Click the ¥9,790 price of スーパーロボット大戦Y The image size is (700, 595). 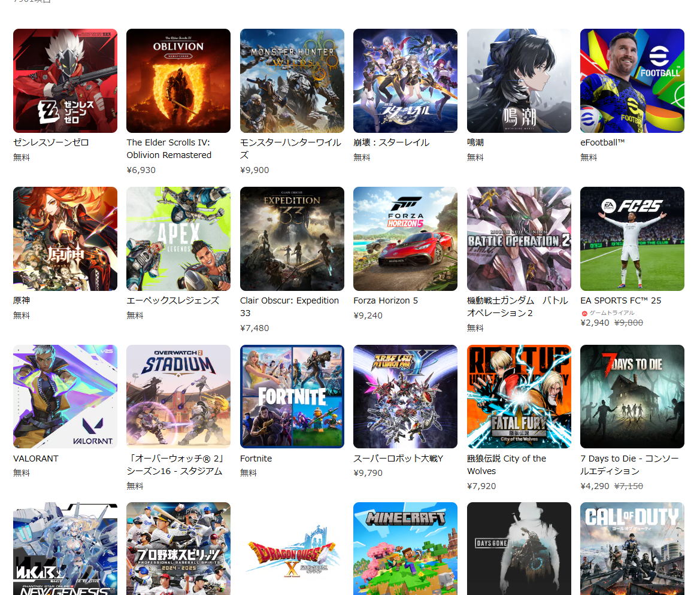point(368,473)
